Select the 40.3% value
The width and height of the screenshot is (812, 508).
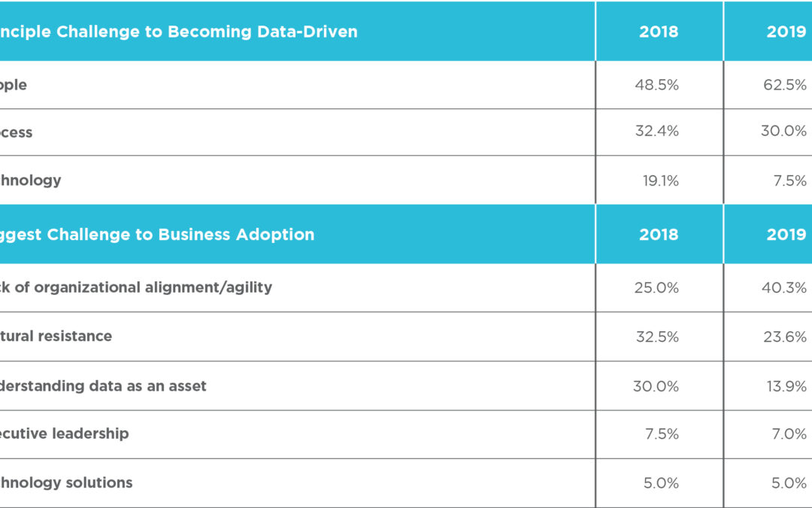click(x=784, y=287)
